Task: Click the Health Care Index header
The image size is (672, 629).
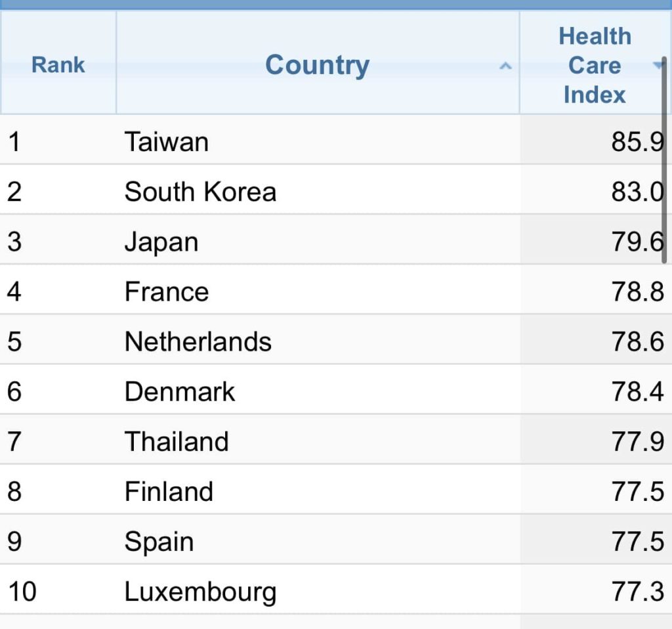Action: [594, 65]
